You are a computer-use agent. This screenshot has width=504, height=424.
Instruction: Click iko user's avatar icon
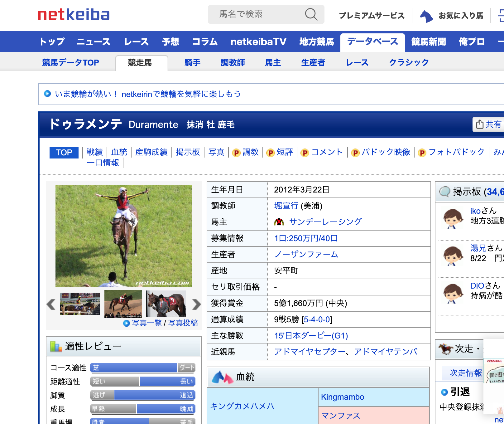point(453,219)
